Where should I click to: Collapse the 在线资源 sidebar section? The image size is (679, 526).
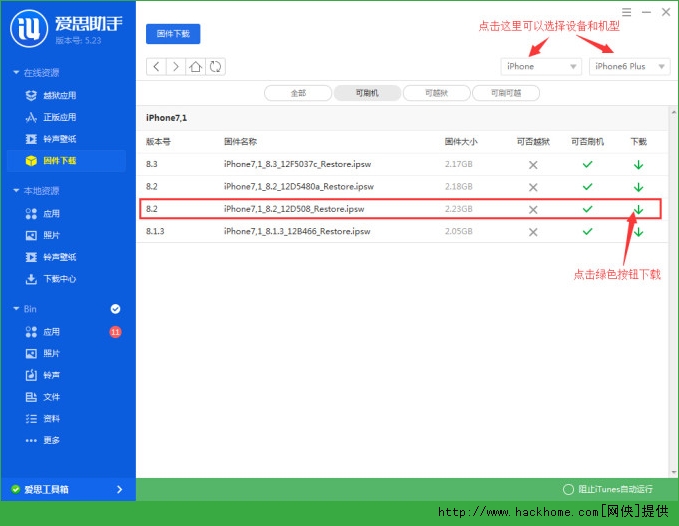(x=15, y=73)
